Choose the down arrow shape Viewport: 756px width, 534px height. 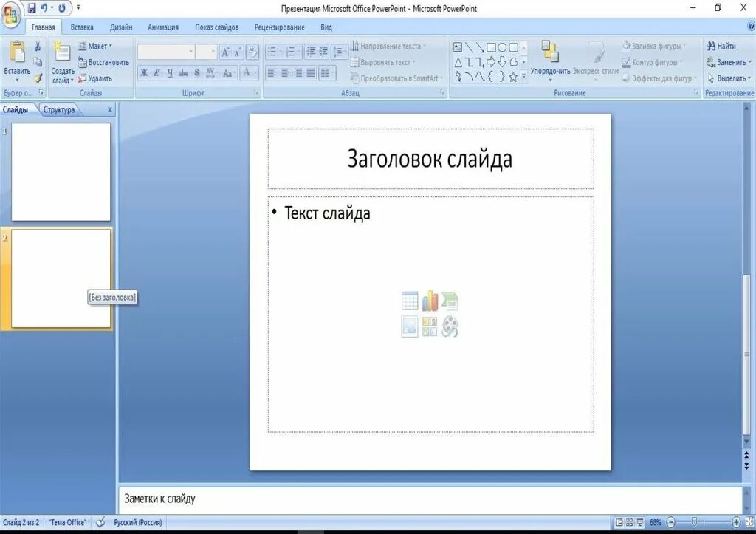point(502,62)
